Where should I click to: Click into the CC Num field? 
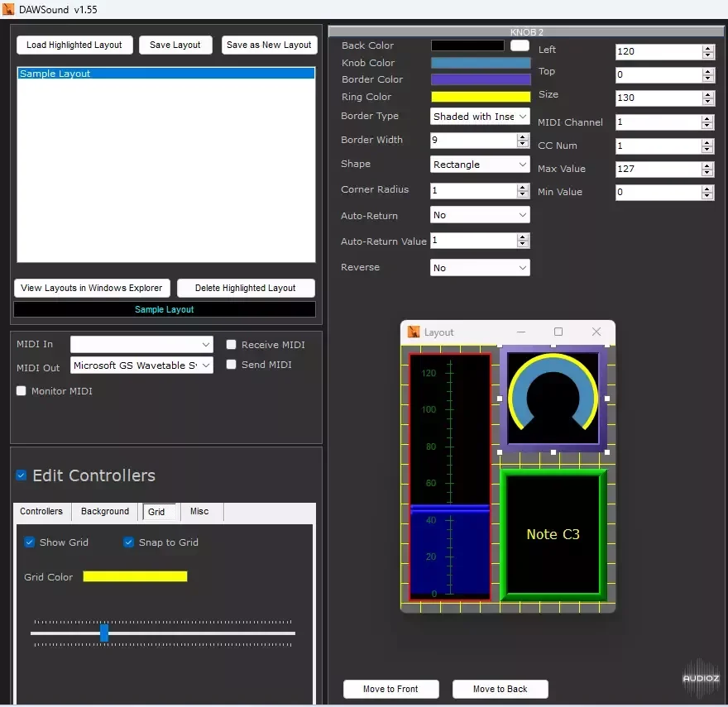pos(659,146)
